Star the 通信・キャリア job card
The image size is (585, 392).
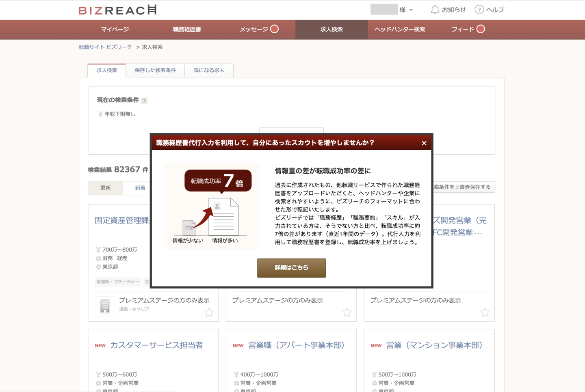point(209,312)
